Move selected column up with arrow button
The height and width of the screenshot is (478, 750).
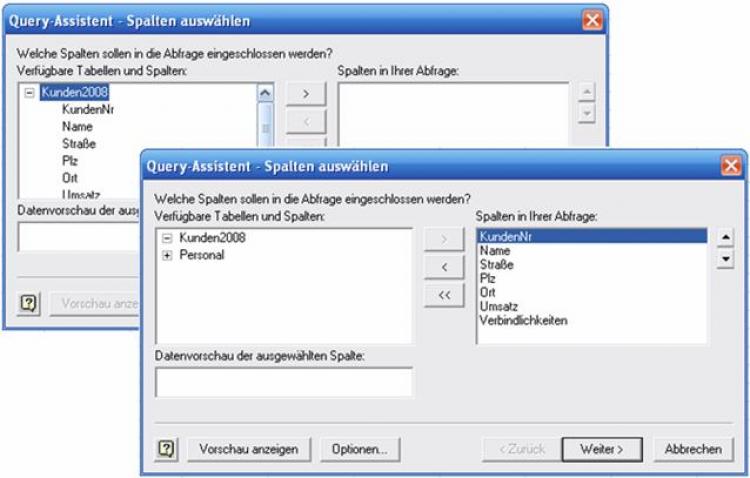click(727, 239)
